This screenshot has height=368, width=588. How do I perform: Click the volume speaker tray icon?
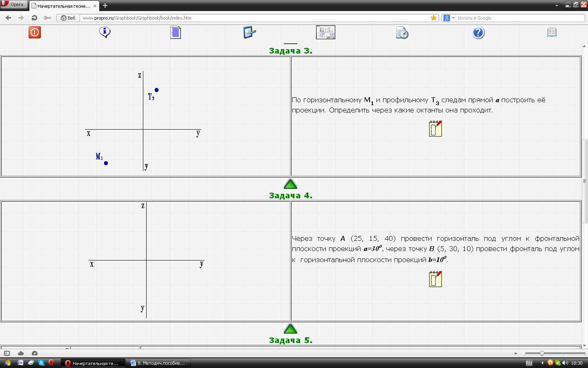(565, 363)
